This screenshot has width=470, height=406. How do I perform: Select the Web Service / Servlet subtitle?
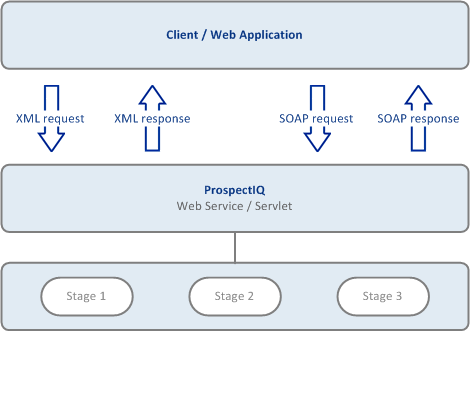[x=234, y=206]
